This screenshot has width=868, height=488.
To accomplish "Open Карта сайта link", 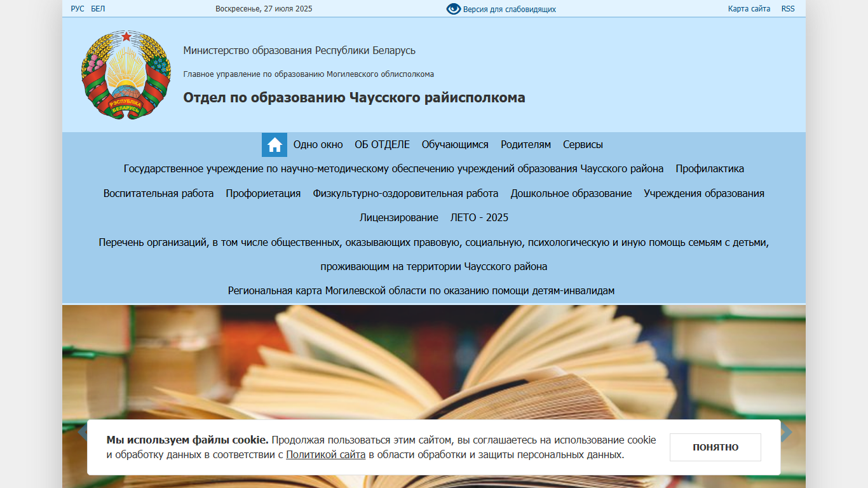I will click(749, 9).
